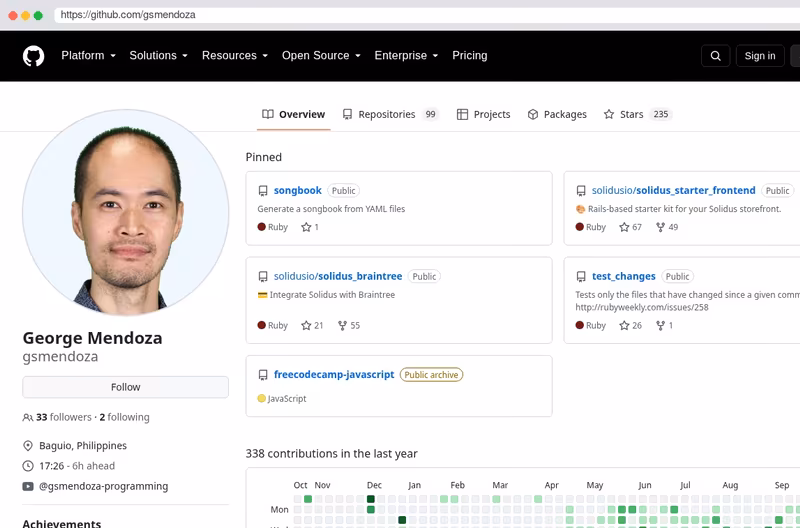The height and width of the screenshot is (528, 800).
Task: Click the 'Generate a songbook from YAML files' description
Action: (331, 209)
